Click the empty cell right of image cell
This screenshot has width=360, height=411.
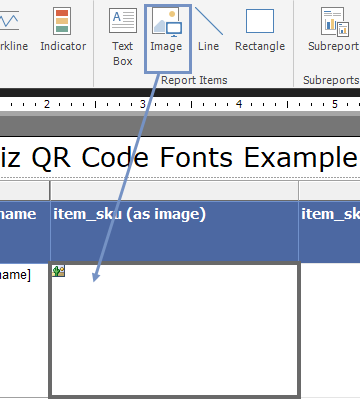pos(330,330)
